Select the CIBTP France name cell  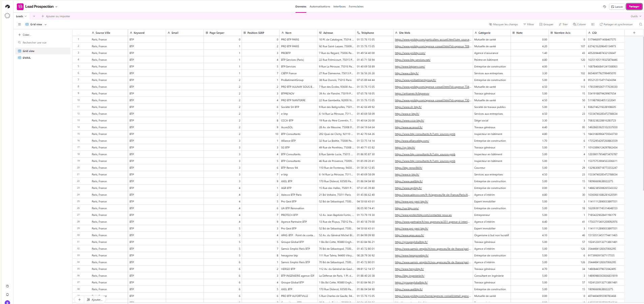299,73
